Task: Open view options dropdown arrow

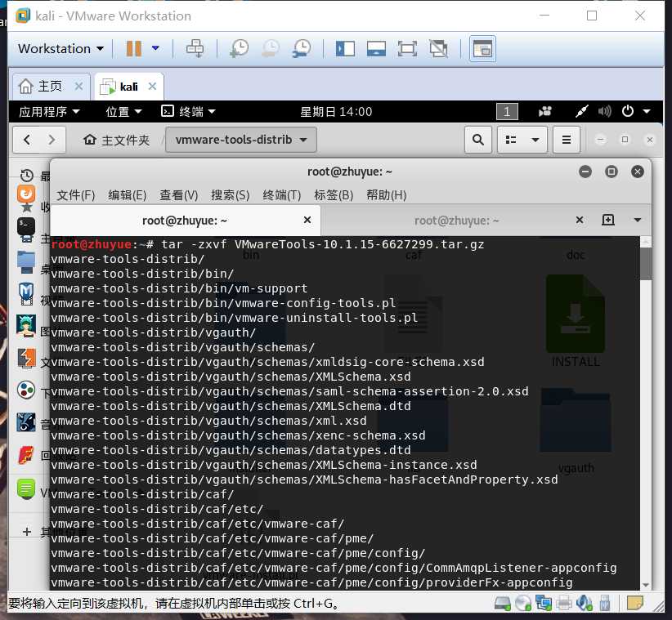Action: click(535, 140)
